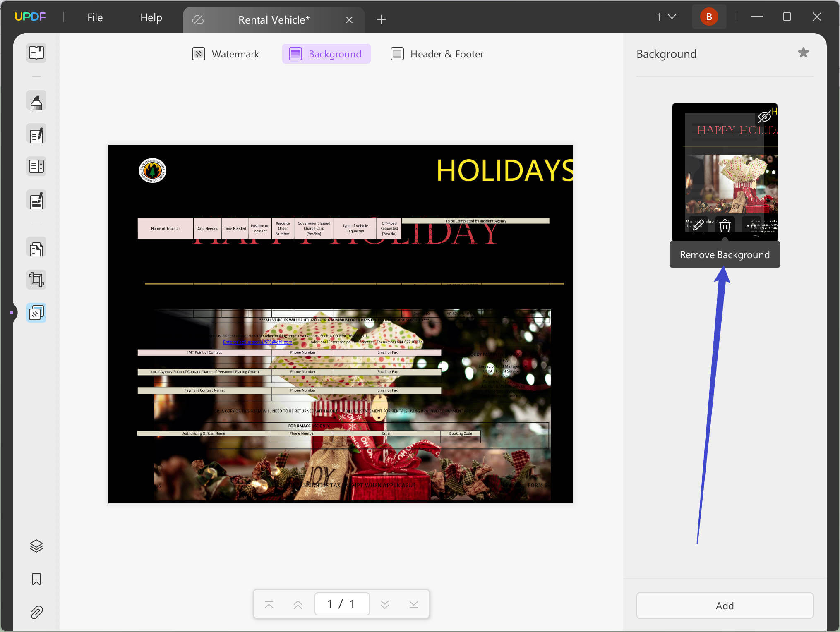Edit the background using the pencil icon
Image resolution: width=840 pixels, height=632 pixels.
[x=699, y=225]
